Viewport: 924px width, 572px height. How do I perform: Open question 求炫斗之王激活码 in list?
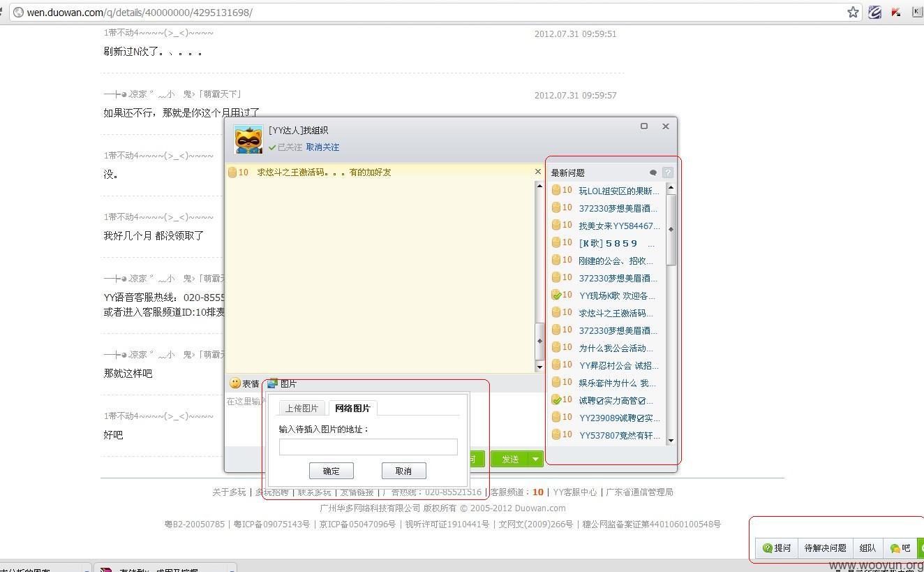pos(616,313)
